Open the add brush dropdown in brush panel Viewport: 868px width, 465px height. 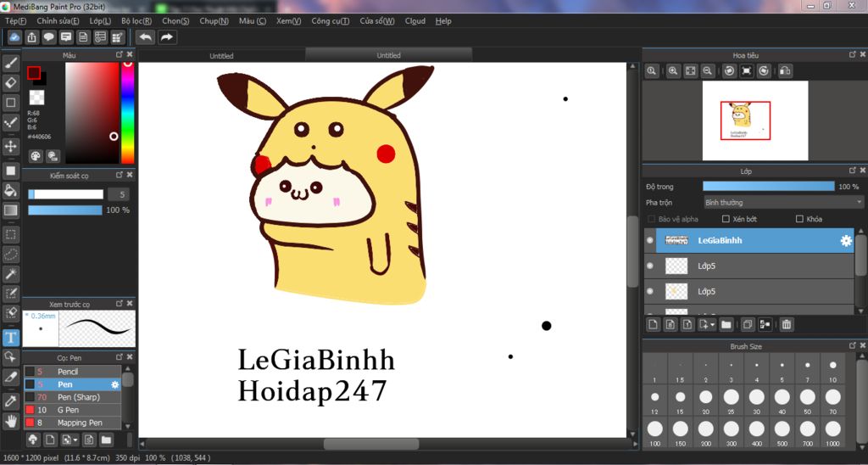pyautogui.click(x=70, y=440)
